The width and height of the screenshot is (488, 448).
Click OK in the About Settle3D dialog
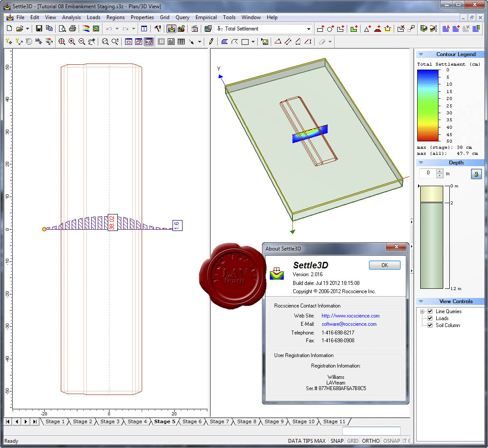[385, 265]
